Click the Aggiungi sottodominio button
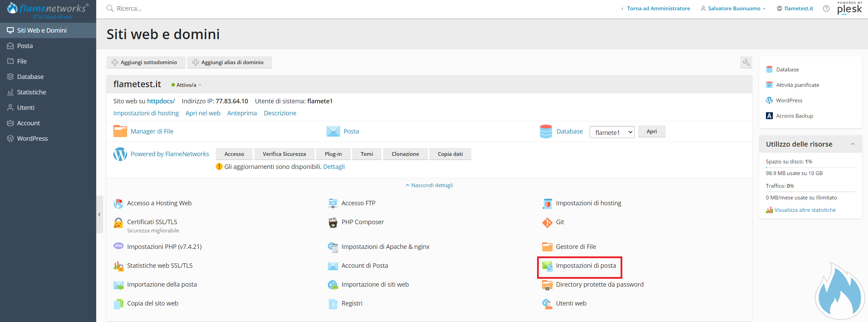Viewport: 868px width, 322px height. pos(146,62)
